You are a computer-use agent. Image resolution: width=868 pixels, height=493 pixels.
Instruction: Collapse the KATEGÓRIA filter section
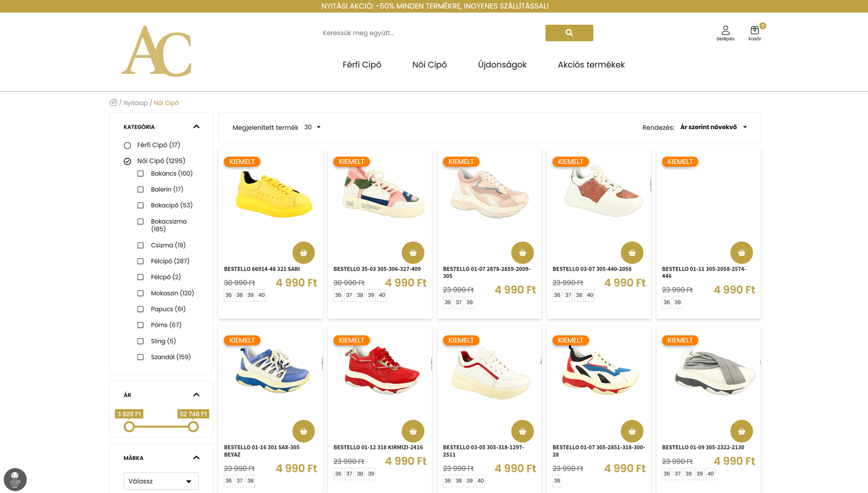click(x=196, y=126)
